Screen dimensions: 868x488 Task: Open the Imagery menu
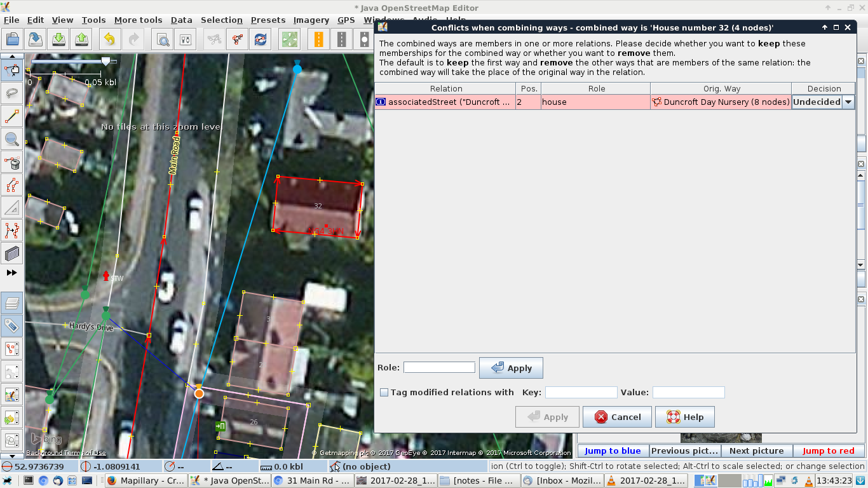pyautogui.click(x=311, y=20)
